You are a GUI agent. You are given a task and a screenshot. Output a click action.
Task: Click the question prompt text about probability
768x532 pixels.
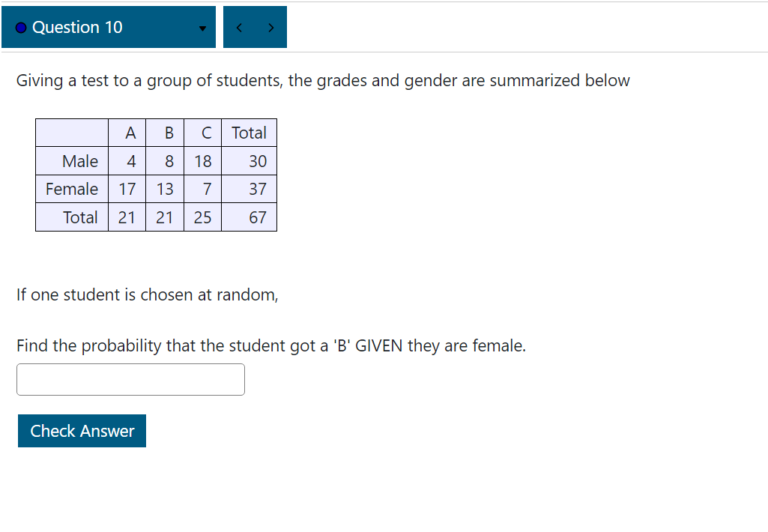[271, 345]
